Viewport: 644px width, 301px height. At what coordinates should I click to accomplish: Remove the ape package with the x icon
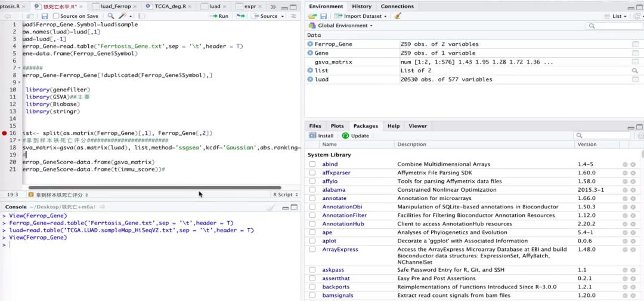pos(633,233)
